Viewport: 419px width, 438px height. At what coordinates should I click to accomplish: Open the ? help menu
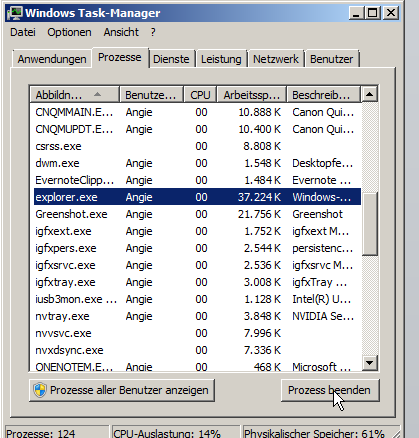click(153, 32)
